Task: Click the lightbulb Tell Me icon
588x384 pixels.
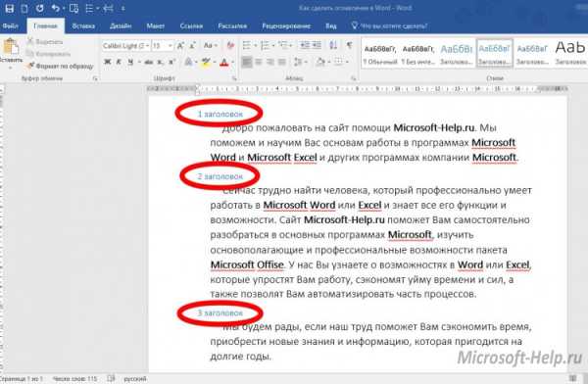Action: pos(354,25)
